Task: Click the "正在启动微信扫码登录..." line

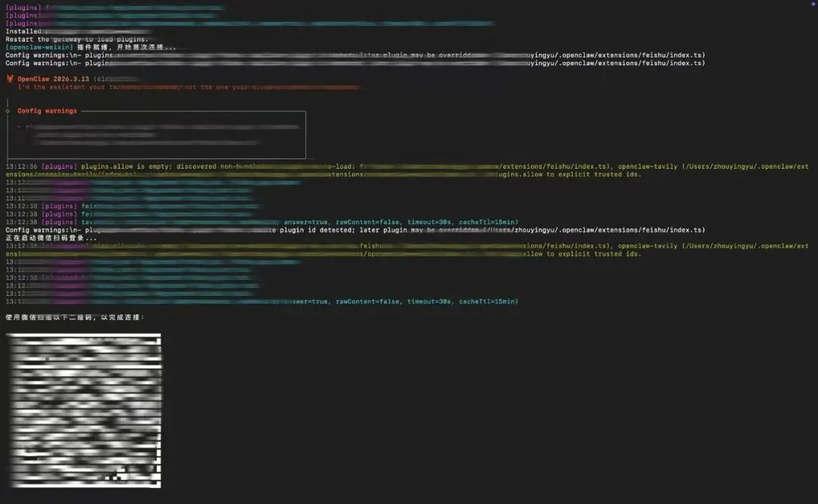Action: 52,238
